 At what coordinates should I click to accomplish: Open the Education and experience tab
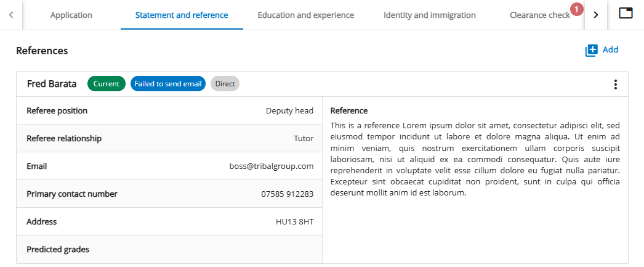coord(305,15)
